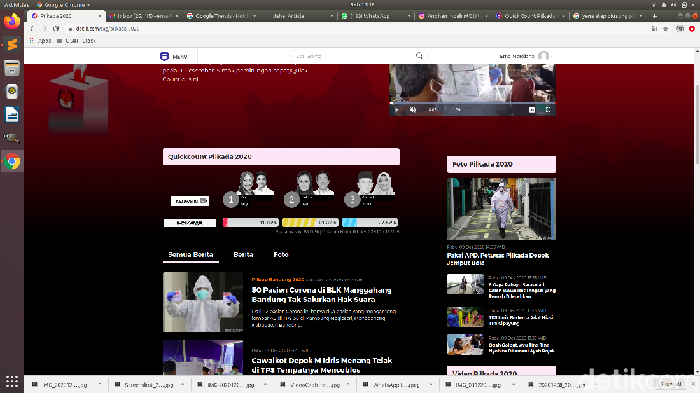The width and height of the screenshot is (700, 393).
Task: Close the Pilkada 2020 tab
Action: (100, 16)
